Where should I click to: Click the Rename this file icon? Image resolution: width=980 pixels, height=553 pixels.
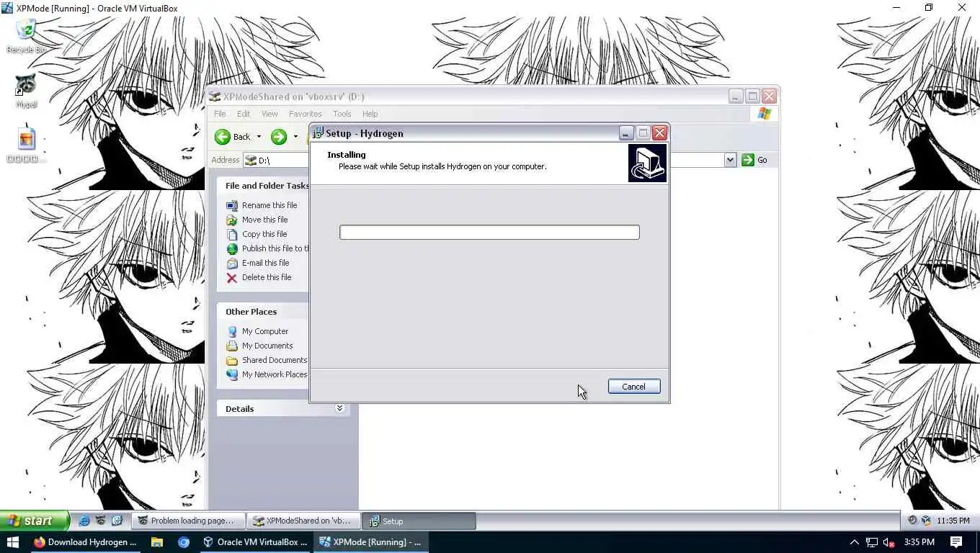click(x=232, y=205)
